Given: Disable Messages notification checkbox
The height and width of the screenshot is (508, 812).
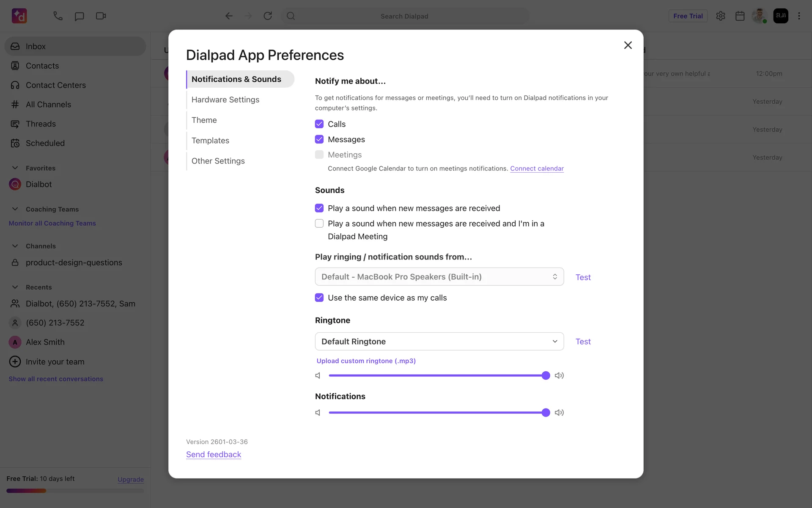Looking at the screenshot, I should click(x=319, y=139).
